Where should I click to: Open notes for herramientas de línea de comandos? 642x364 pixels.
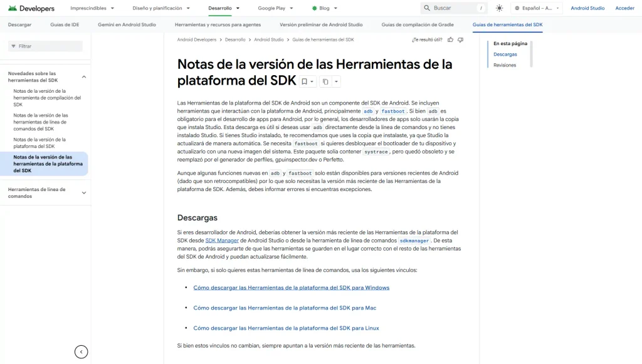point(41,122)
